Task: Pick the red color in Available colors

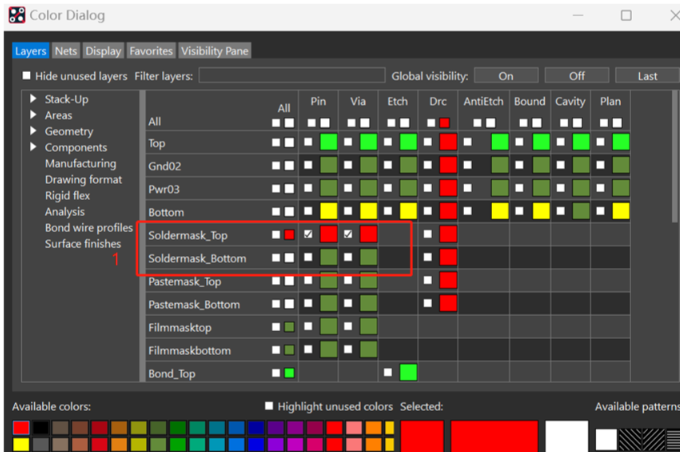Action: [21, 428]
